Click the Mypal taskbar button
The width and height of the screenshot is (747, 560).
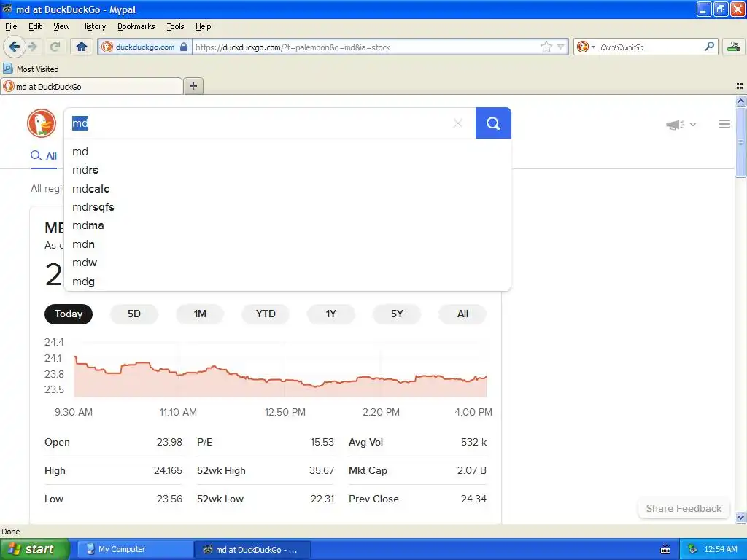(x=252, y=549)
